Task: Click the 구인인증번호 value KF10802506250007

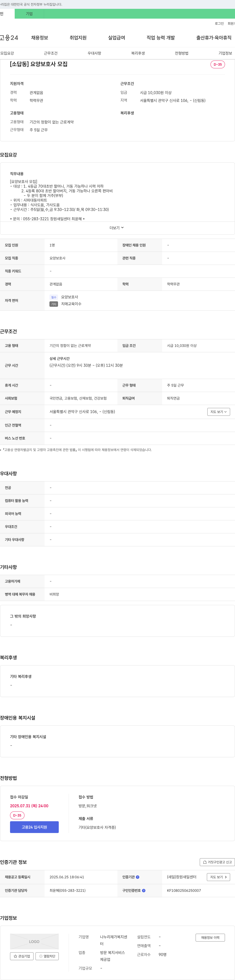Action: click(x=184, y=891)
